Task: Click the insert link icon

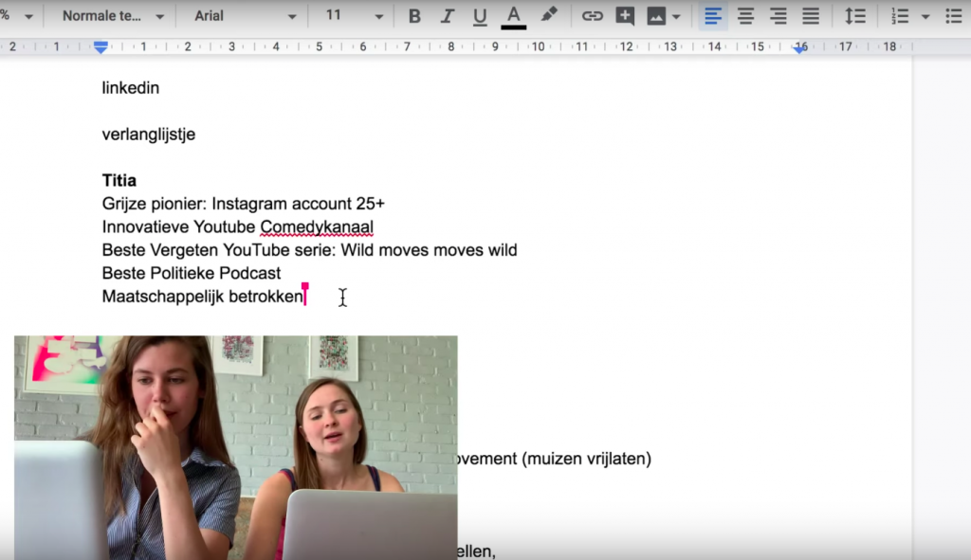Action: 593,16
